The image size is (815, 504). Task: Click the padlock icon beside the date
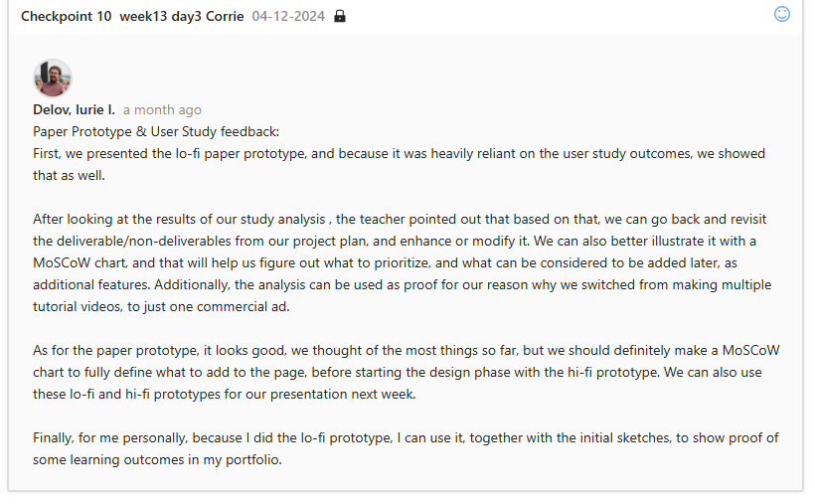click(x=340, y=17)
